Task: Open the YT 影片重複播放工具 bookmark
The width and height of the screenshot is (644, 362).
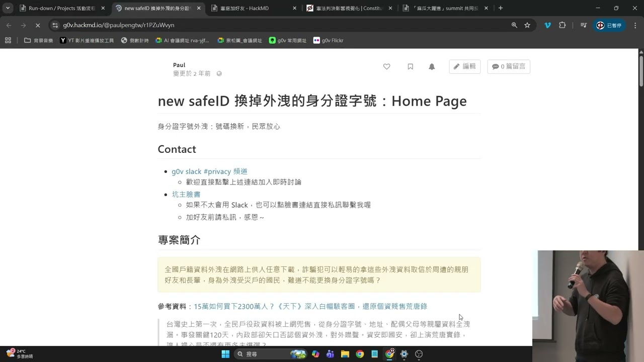Action: pyautogui.click(x=87, y=40)
